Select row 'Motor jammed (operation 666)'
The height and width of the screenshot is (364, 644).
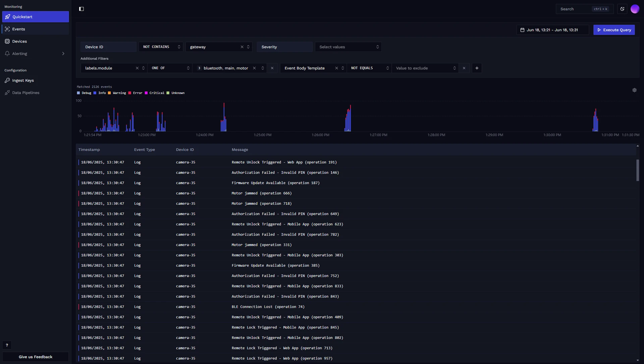[356, 193]
